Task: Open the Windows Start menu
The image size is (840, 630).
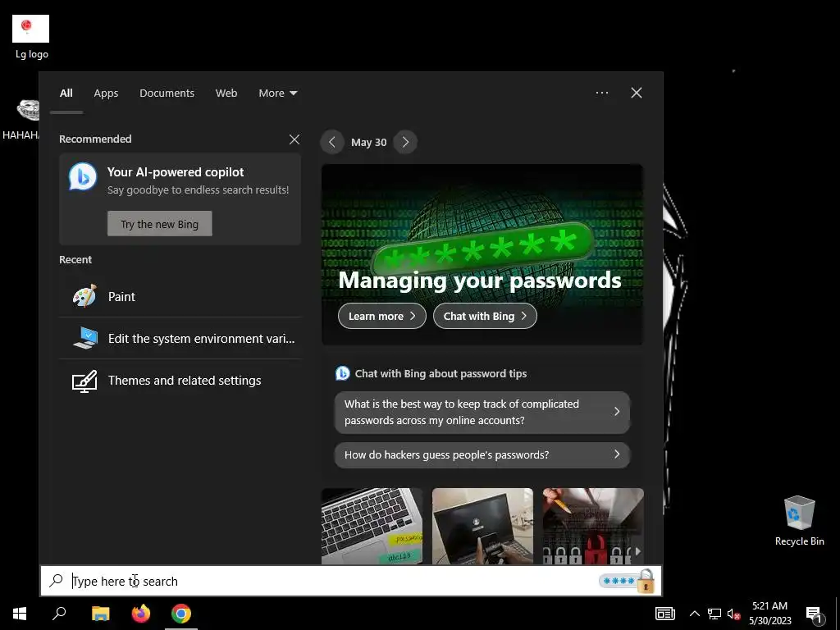Action: point(20,614)
